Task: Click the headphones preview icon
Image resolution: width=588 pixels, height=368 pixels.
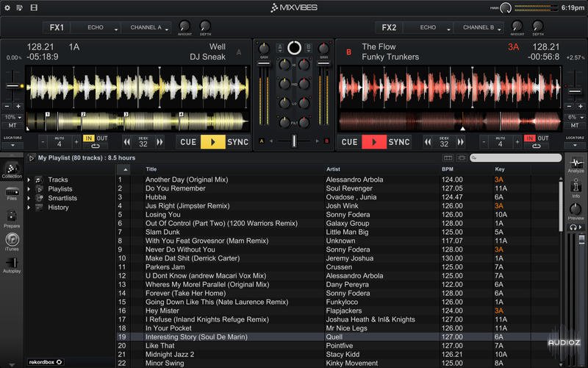Action: pyautogui.click(x=573, y=227)
